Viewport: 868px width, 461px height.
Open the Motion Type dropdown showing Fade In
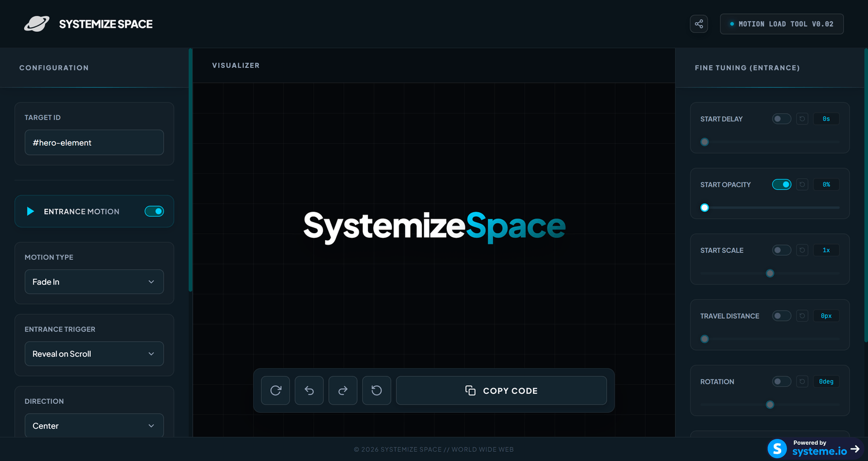click(x=94, y=282)
